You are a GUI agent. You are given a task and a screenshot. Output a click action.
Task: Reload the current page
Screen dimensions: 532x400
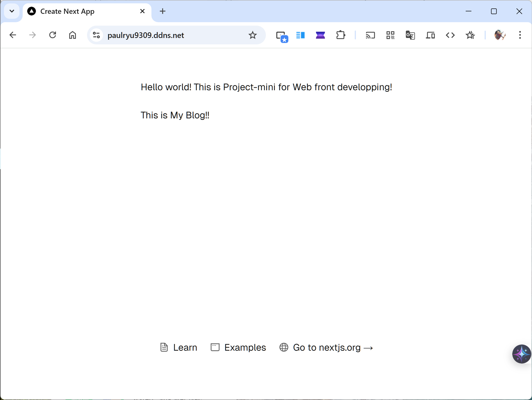pyautogui.click(x=52, y=35)
